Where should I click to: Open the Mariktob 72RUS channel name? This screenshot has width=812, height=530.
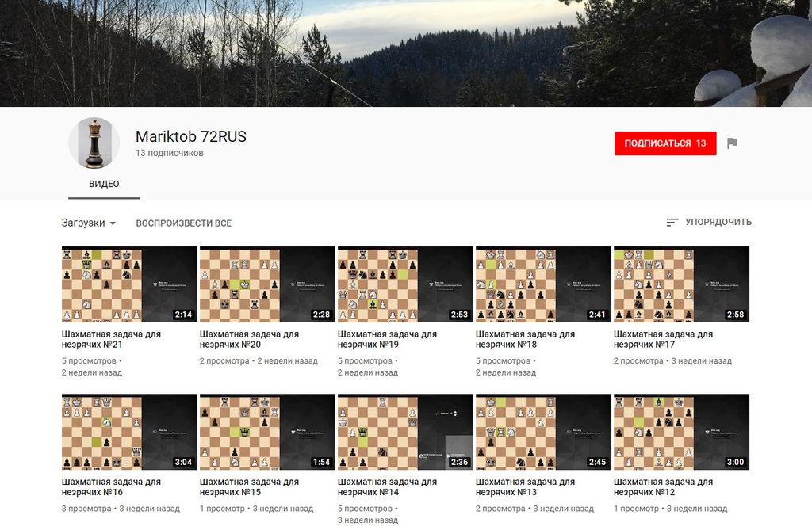[191, 136]
